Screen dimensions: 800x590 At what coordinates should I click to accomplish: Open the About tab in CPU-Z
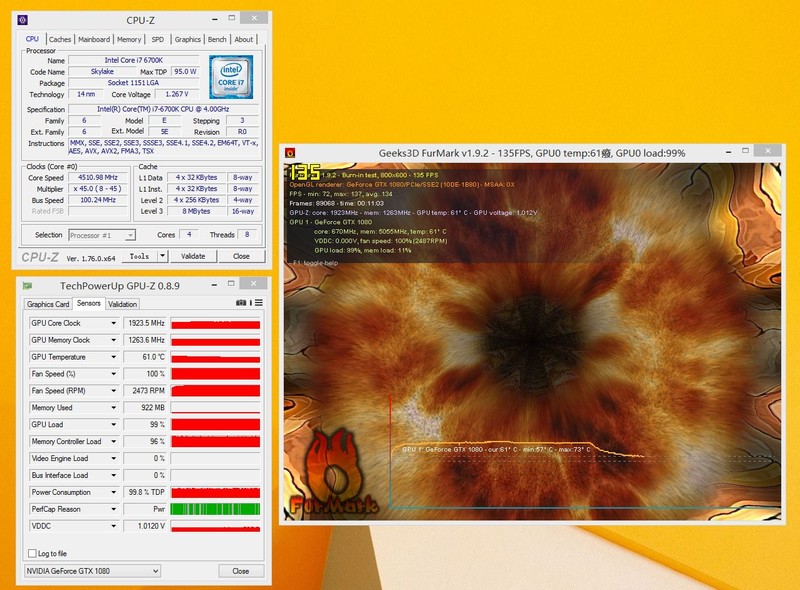(243, 39)
